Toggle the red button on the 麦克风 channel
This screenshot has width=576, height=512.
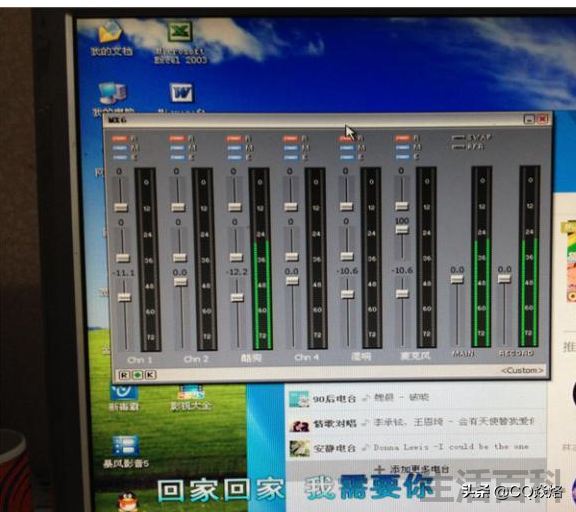(403, 138)
